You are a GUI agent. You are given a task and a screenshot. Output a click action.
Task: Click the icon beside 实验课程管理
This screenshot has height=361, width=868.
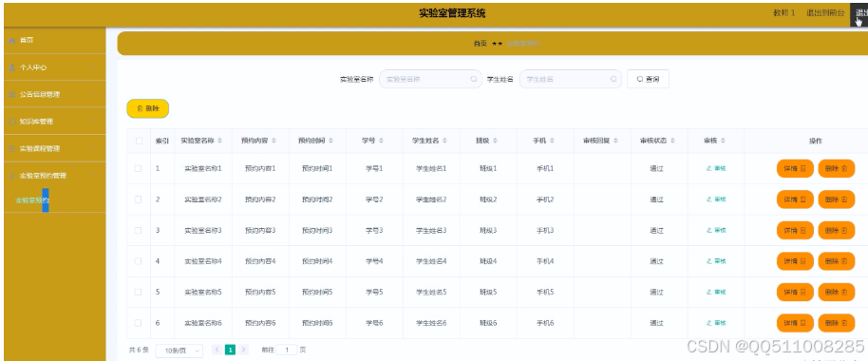pyautogui.click(x=11, y=148)
